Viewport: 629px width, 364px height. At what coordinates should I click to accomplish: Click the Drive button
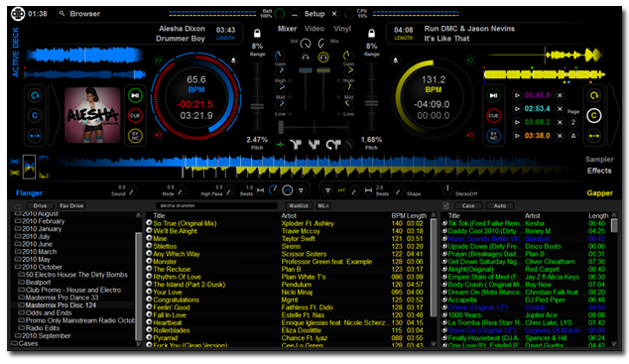pos(40,205)
